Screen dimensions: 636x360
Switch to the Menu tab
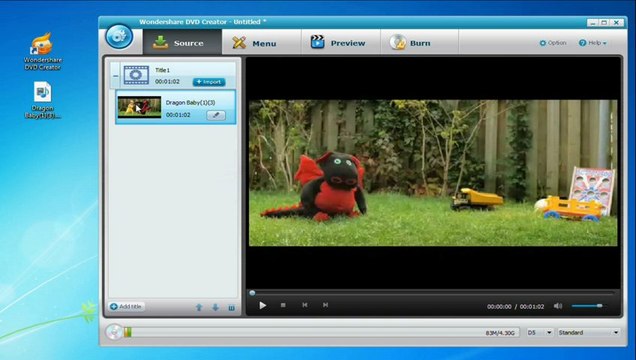point(261,42)
